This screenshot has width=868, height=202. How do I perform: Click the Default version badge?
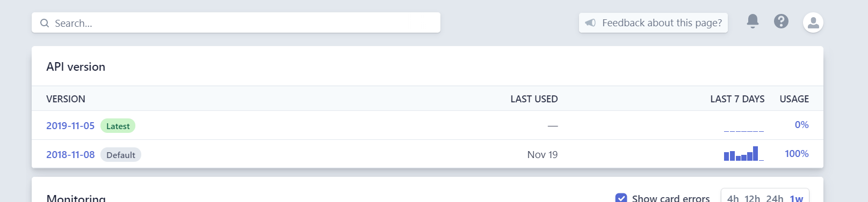tap(121, 155)
